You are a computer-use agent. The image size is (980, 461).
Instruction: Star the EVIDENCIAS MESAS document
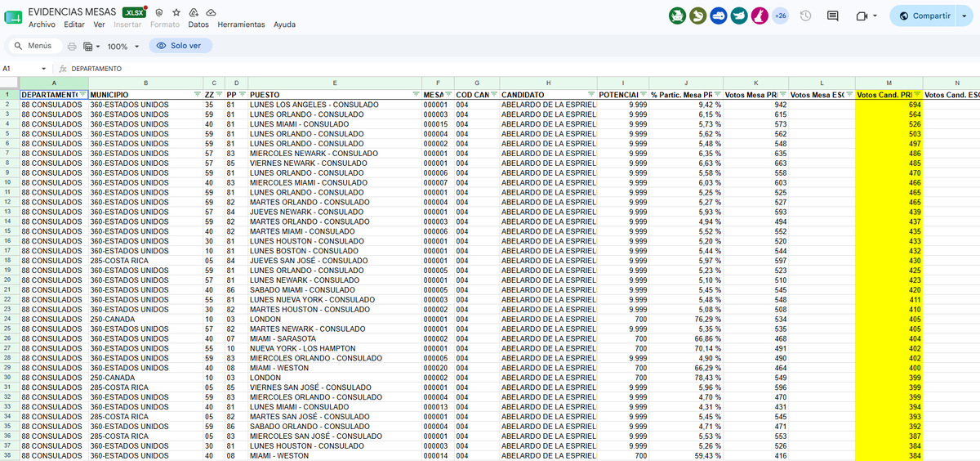(x=176, y=13)
